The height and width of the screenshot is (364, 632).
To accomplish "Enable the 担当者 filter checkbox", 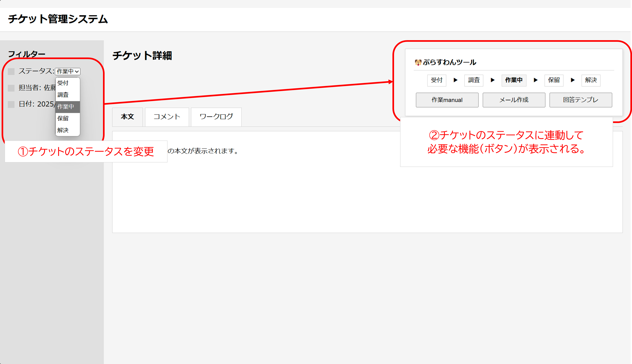I will [11, 88].
